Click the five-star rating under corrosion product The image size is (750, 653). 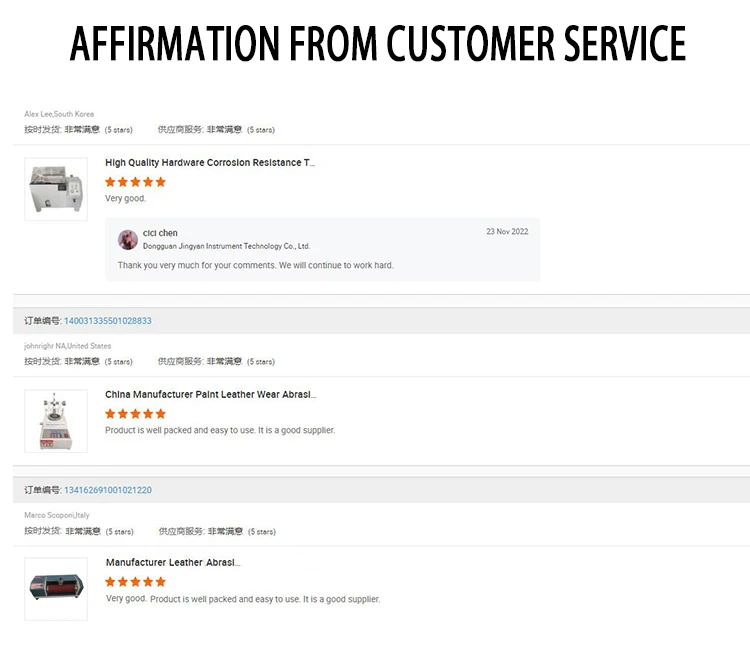coord(135,182)
